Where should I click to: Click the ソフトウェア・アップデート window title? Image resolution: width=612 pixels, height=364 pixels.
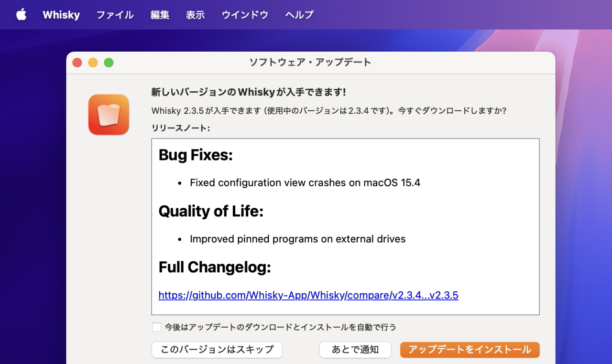pos(310,63)
